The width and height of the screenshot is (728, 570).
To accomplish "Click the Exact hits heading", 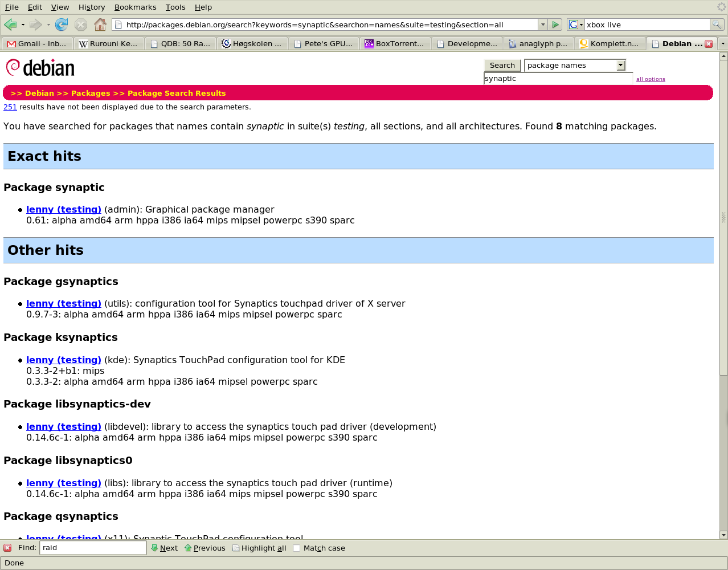I will click(44, 156).
